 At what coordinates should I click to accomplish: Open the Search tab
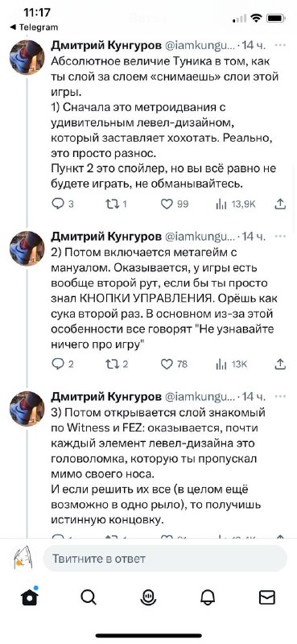pos(89,597)
